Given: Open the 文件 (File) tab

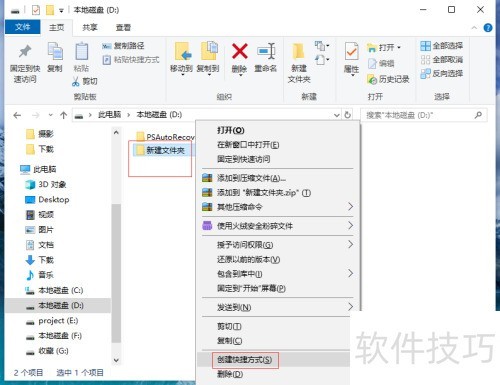Looking at the screenshot, I should 22,27.
